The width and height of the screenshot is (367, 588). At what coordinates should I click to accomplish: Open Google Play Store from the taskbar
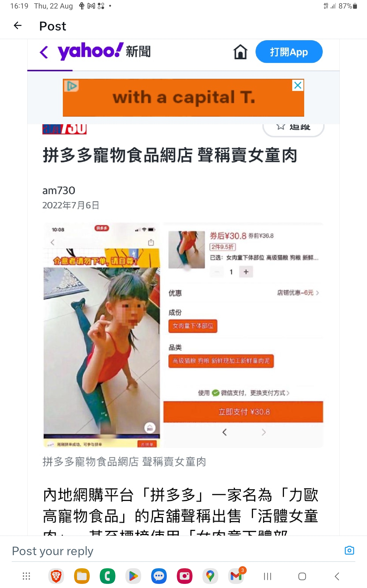click(x=133, y=576)
